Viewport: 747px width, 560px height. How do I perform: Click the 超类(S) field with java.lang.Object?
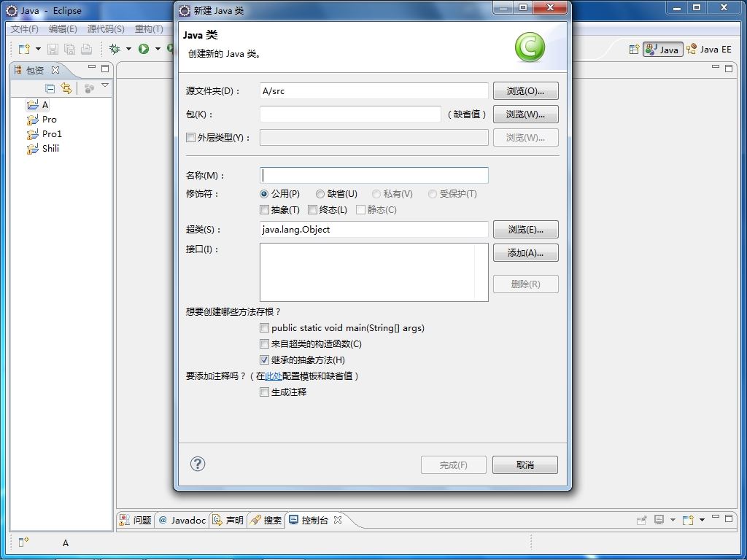tap(374, 230)
